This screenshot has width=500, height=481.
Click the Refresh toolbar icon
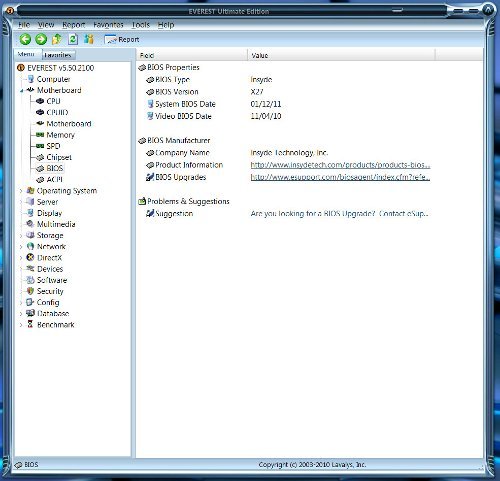(x=73, y=39)
